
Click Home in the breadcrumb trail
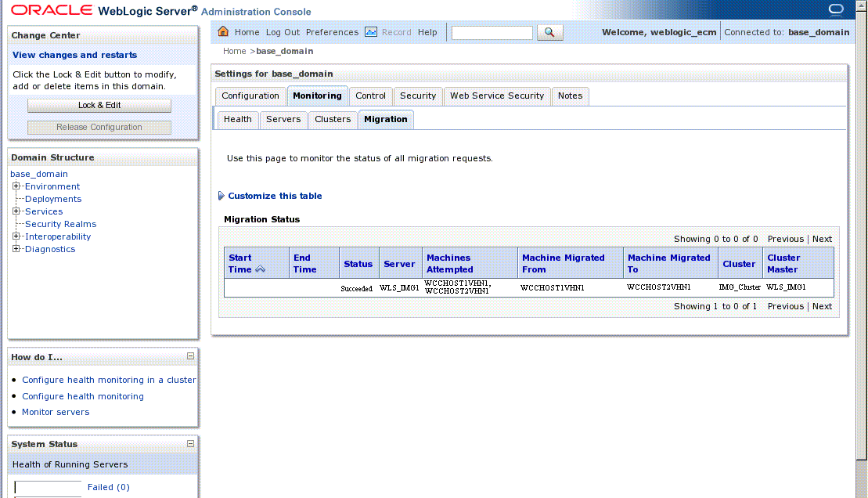tap(234, 51)
